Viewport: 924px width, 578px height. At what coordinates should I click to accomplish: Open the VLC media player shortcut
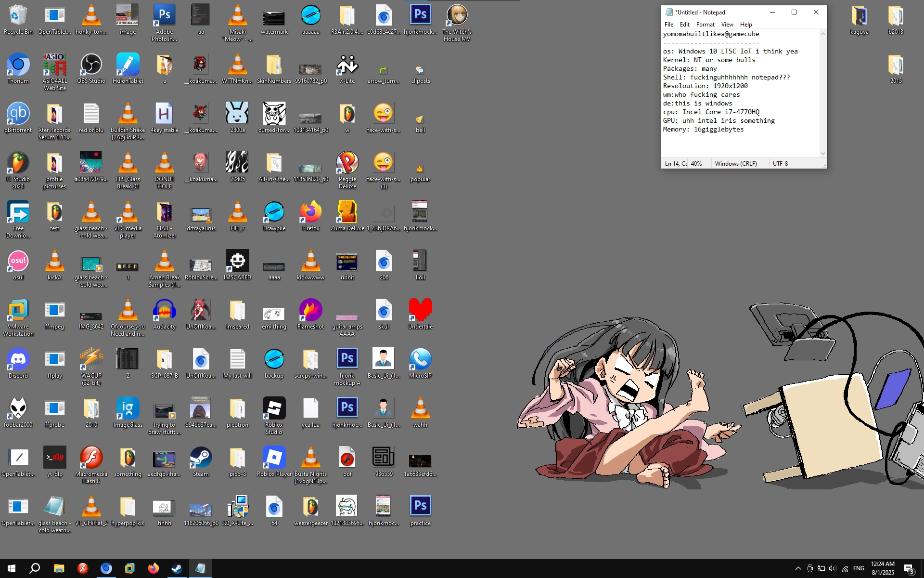128,220
